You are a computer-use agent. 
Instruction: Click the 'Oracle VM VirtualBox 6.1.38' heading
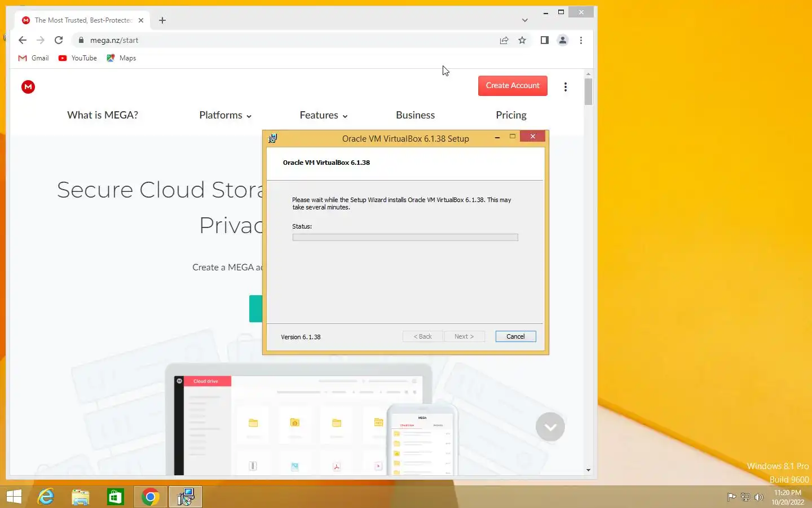[326, 163]
